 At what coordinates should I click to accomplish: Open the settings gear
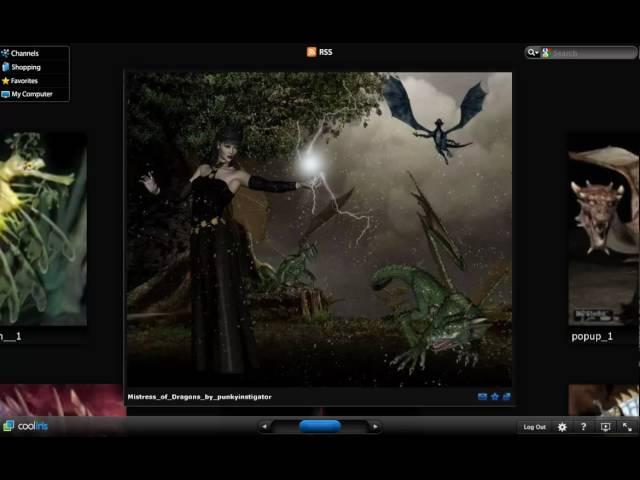[562, 427]
